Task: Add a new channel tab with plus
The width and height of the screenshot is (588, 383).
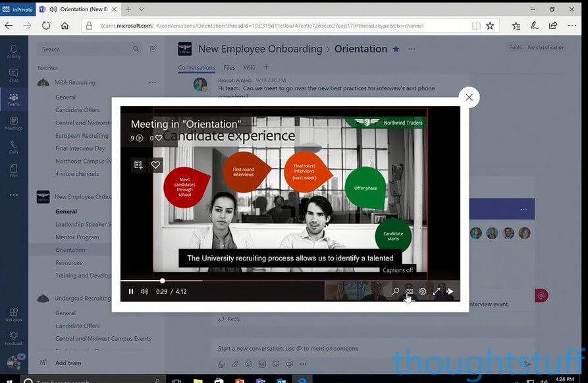Action: coord(266,67)
